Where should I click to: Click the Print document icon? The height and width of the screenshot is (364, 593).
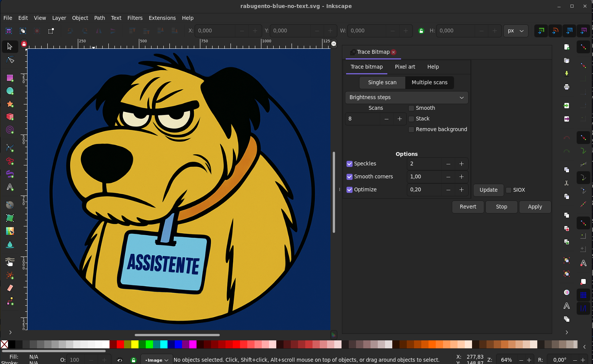point(567,87)
